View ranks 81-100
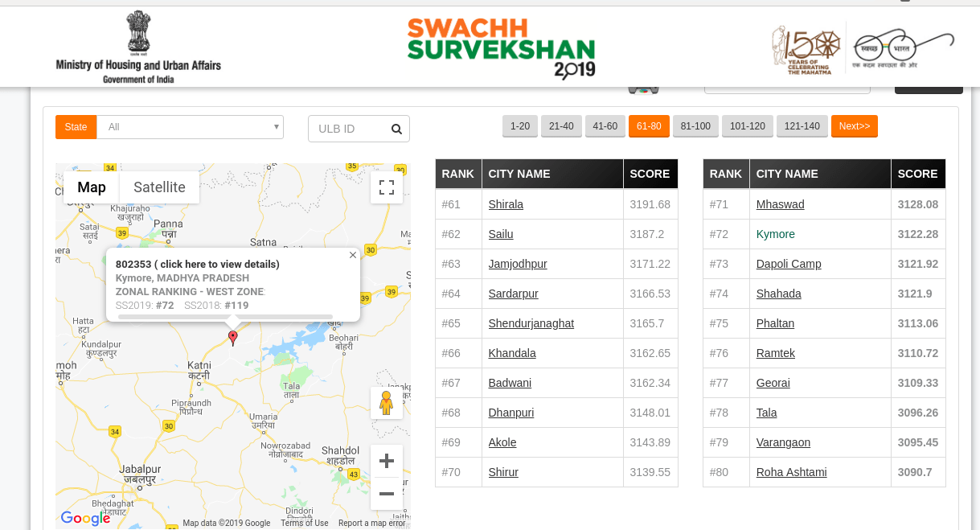980x530 pixels. [x=695, y=125]
